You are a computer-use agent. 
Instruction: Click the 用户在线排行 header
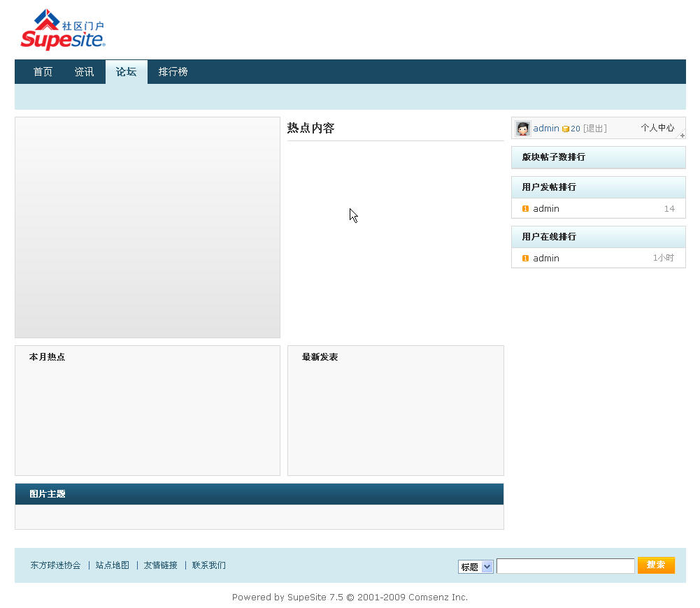pyautogui.click(x=598, y=237)
